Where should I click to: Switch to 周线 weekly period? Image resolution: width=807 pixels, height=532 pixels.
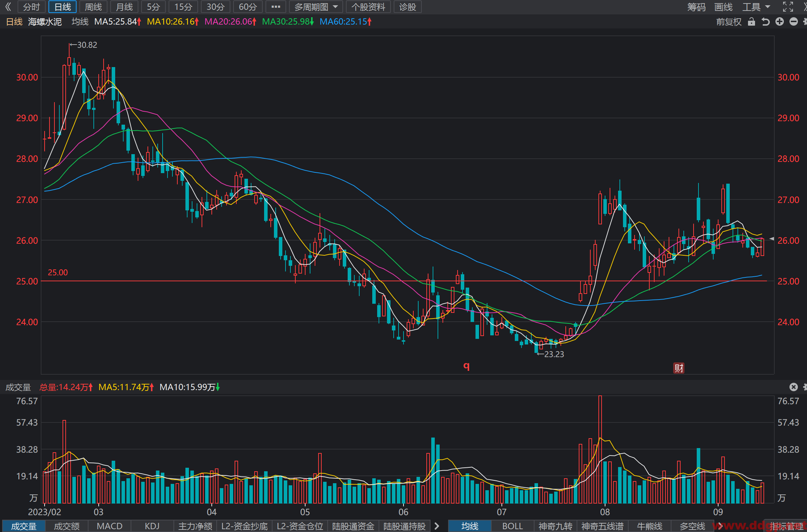click(x=93, y=7)
